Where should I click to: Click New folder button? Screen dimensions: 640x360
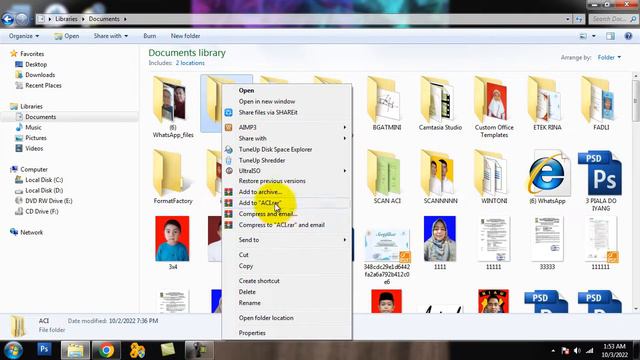(x=185, y=36)
